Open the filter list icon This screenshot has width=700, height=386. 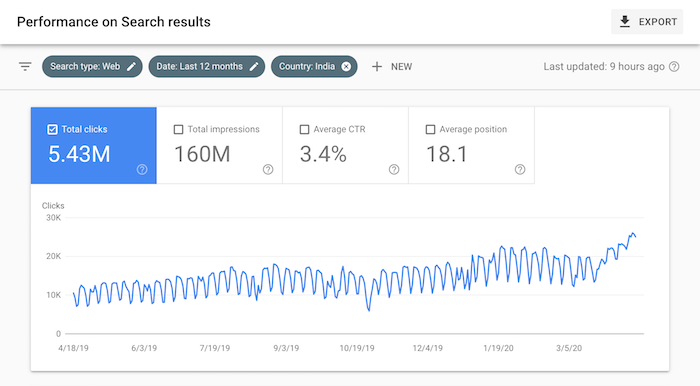tap(25, 66)
